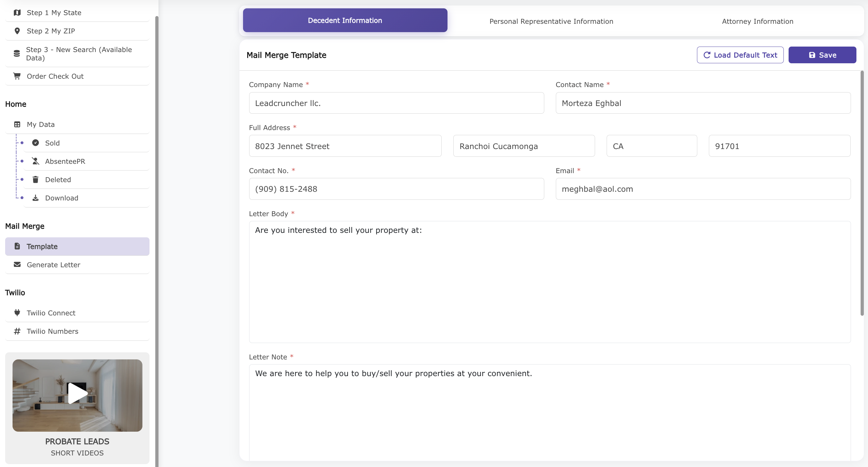Open My Data in the Home section
Screen dimensions: 868x467
coord(41,125)
